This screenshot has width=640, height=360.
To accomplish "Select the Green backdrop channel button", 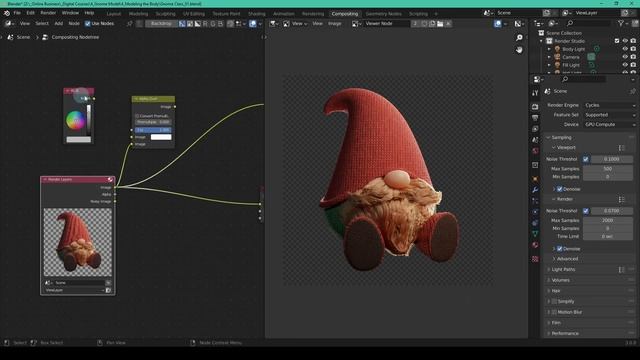I will point(213,24).
